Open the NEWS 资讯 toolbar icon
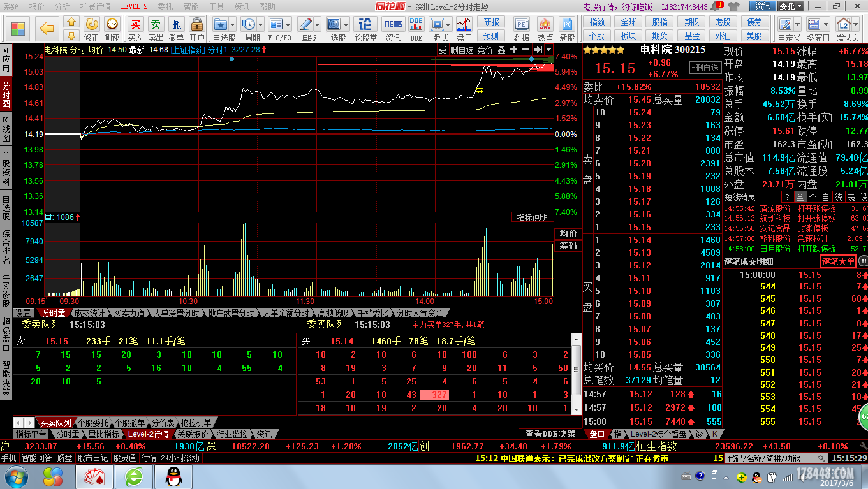The height and width of the screenshot is (489, 868). click(394, 29)
